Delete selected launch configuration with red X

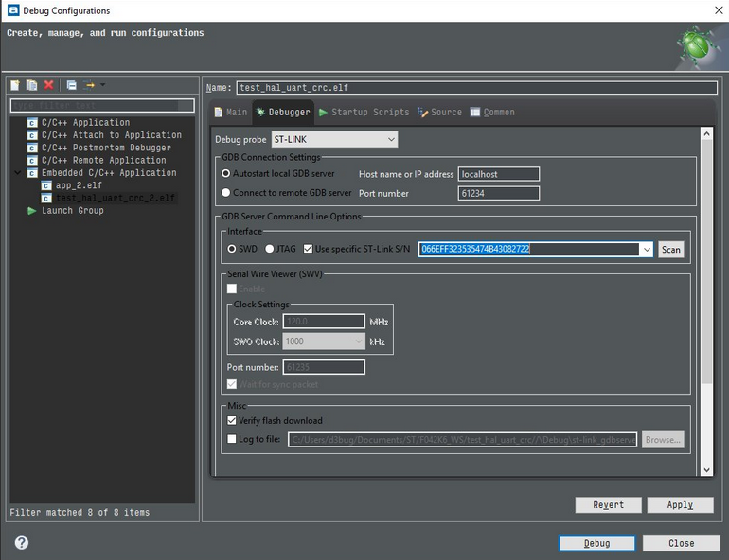pyautogui.click(x=48, y=85)
